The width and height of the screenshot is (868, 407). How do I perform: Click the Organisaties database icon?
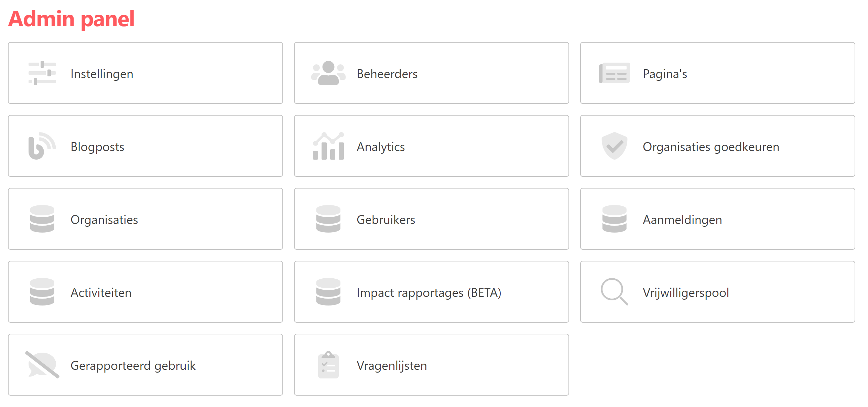pos(42,219)
